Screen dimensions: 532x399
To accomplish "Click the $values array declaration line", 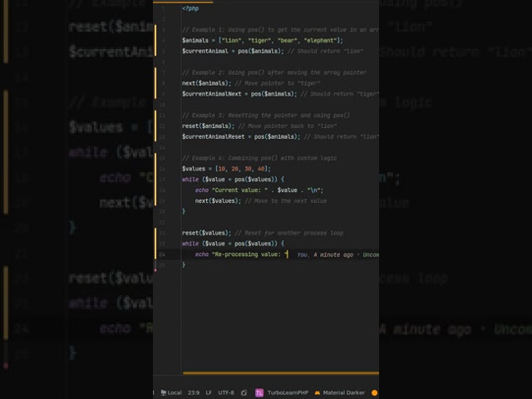I will (226, 169).
